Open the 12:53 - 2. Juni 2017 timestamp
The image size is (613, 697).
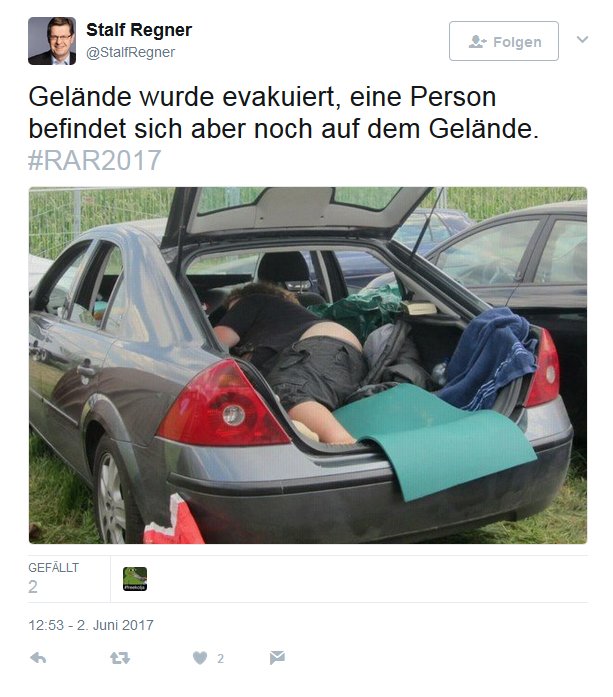91,625
